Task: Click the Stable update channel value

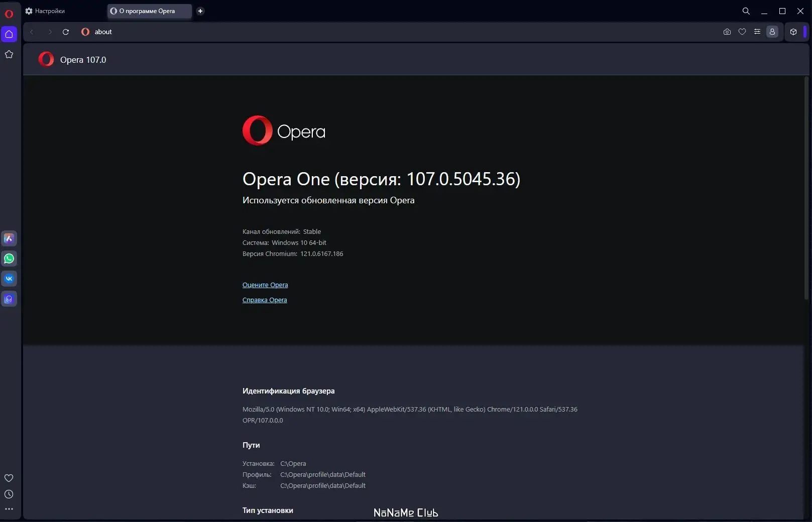Action: [x=312, y=232]
